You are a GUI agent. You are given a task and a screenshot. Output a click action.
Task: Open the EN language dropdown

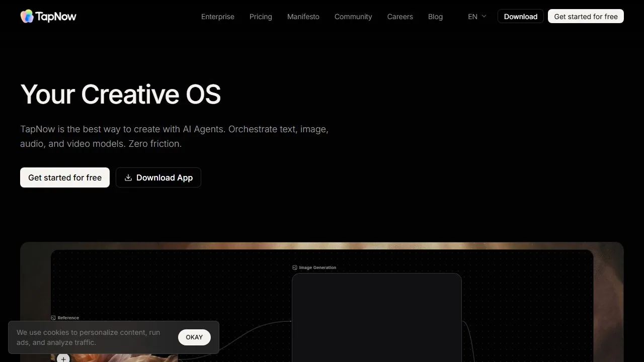477,17
